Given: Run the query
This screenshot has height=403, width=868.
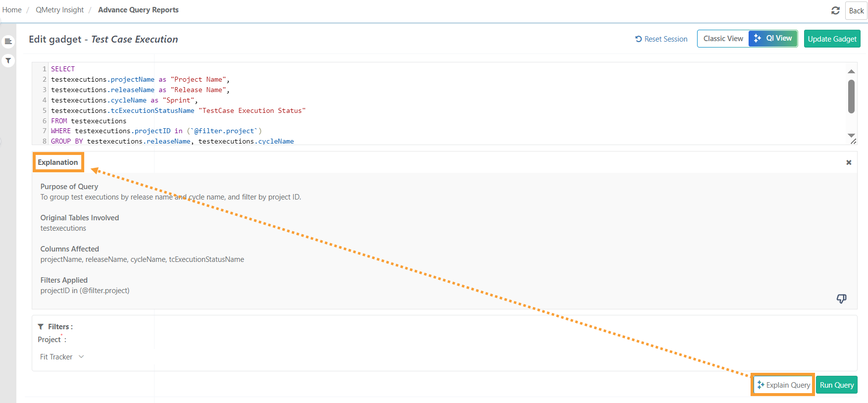Looking at the screenshot, I should [836, 385].
